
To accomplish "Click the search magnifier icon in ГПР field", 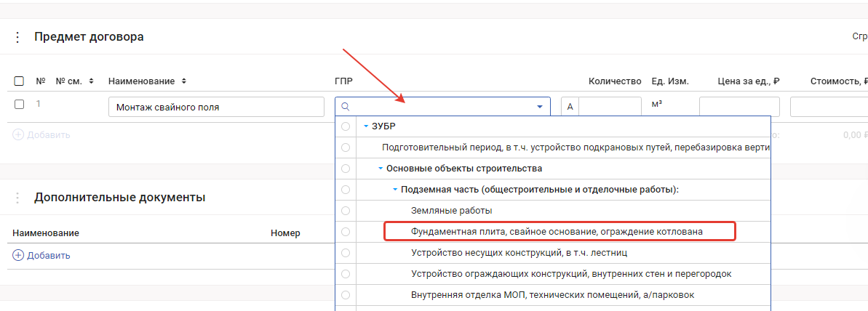I will [346, 107].
